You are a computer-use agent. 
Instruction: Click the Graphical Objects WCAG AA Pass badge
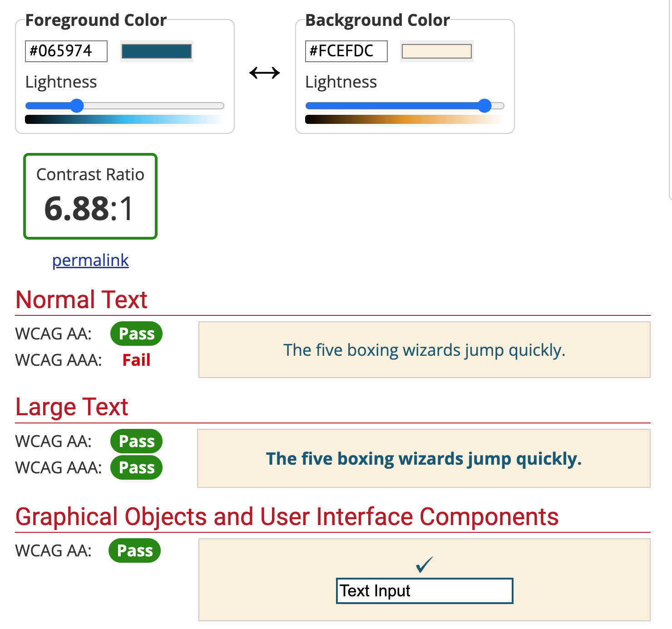click(x=134, y=550)
